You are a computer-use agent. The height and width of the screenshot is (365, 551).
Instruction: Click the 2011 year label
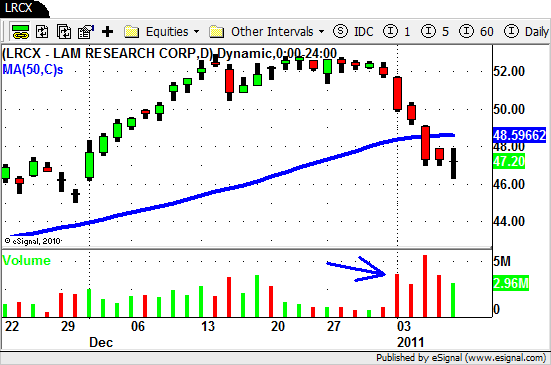point(410,342)
